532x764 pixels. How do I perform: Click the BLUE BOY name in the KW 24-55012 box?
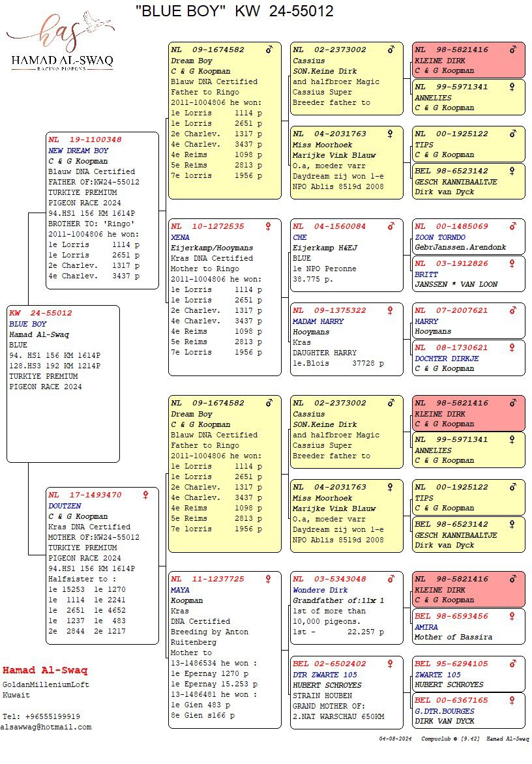point(28,324)
